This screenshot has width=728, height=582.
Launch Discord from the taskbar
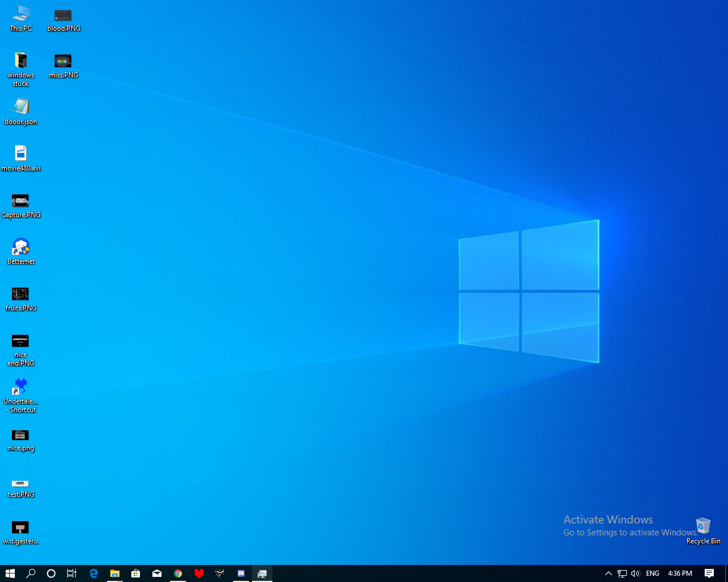241,573
